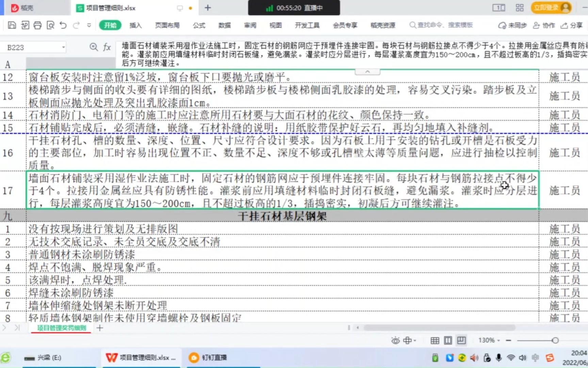
Task: Select cell 墙体伸缩缝处钢架未断开处理
Action: tap(282, 305)
